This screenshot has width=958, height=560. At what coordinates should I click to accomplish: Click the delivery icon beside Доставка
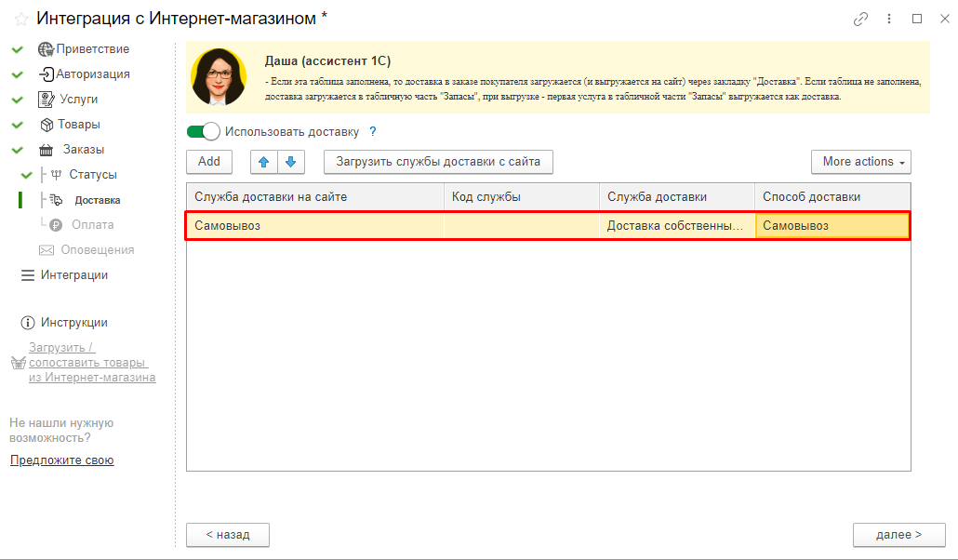tap(56, 200)
